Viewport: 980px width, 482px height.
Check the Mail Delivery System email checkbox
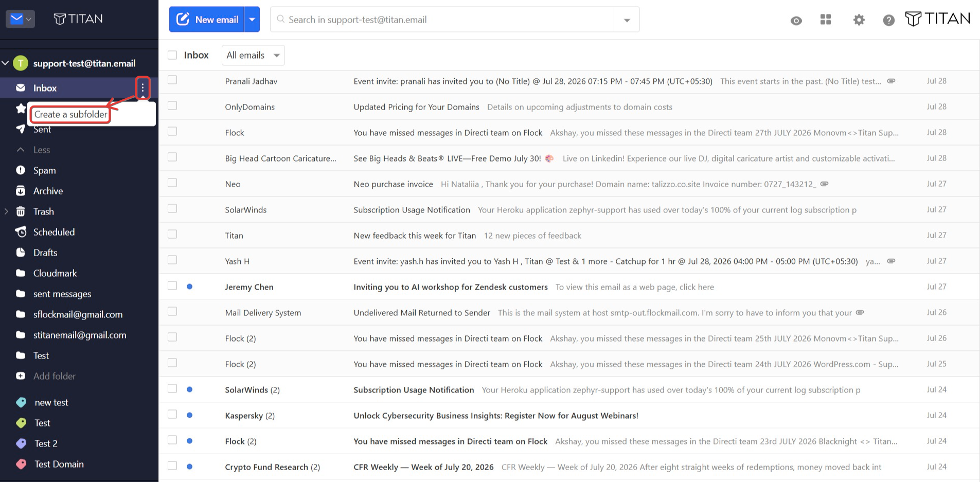click(x=172, y=311)
